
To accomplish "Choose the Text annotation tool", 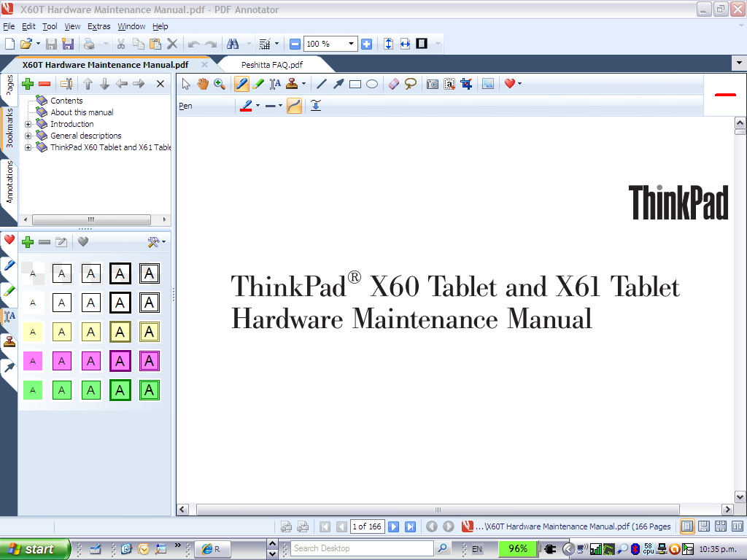I will pos(275,85).
